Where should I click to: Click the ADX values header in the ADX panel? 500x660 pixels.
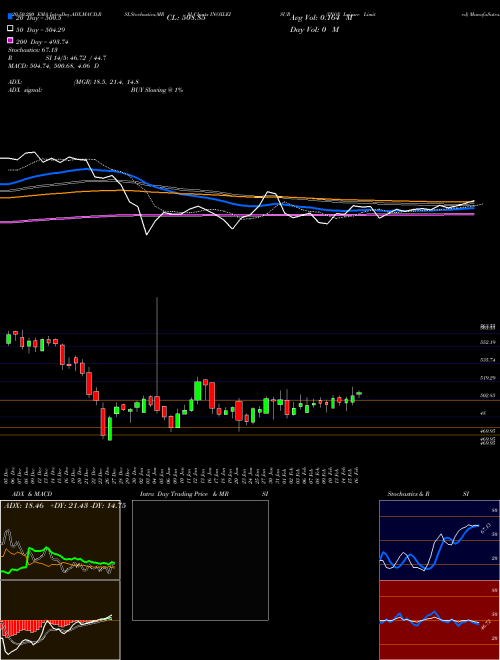tap(65, 506)
